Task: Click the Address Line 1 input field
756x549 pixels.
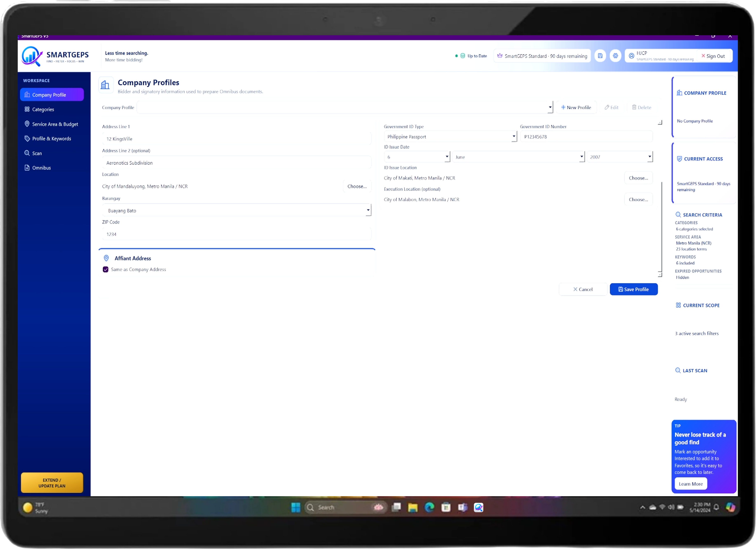Action: click(237, 139)
